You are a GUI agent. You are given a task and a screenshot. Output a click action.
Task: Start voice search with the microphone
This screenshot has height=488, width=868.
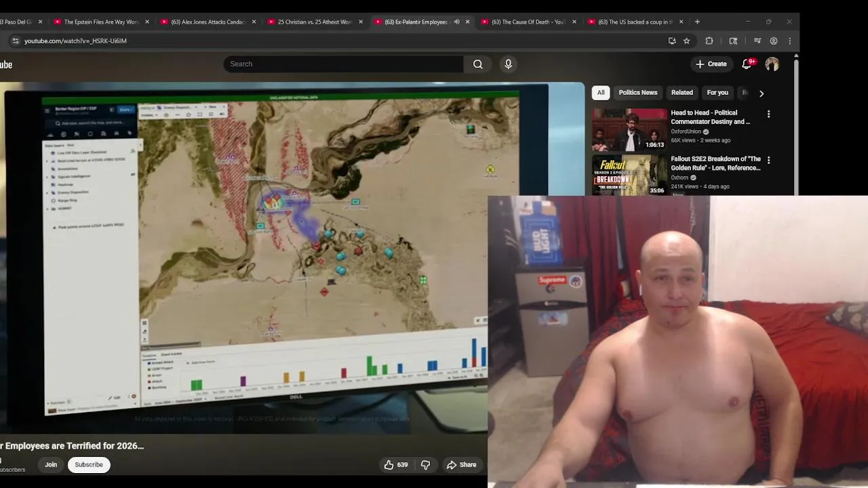[x=509, y=64]
